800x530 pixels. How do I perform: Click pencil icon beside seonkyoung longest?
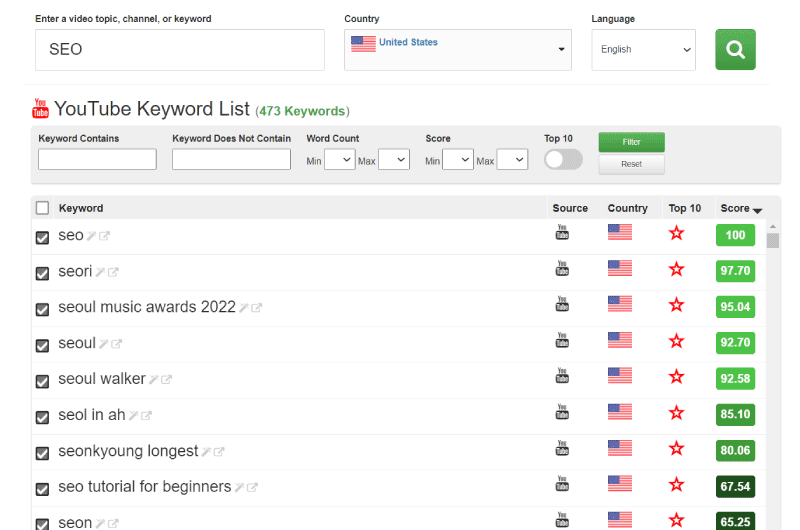(206, 451)
